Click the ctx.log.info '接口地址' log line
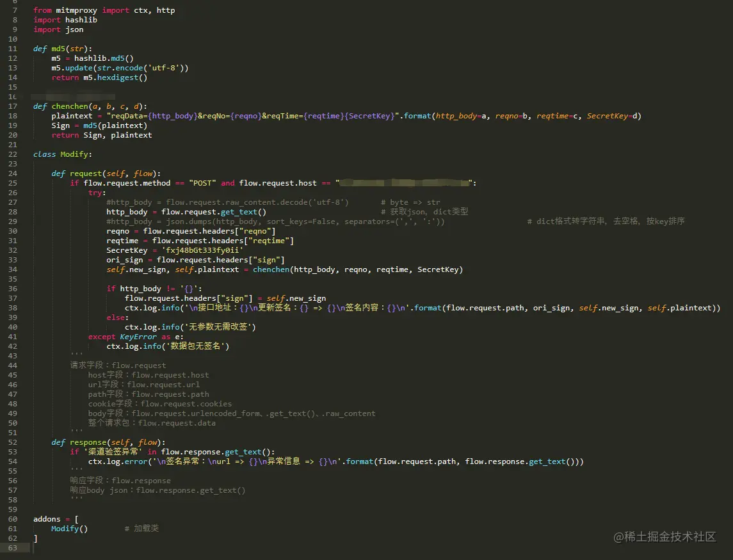Image resolution: width=733 pixels, height=560 pixels. coord(422,308)
